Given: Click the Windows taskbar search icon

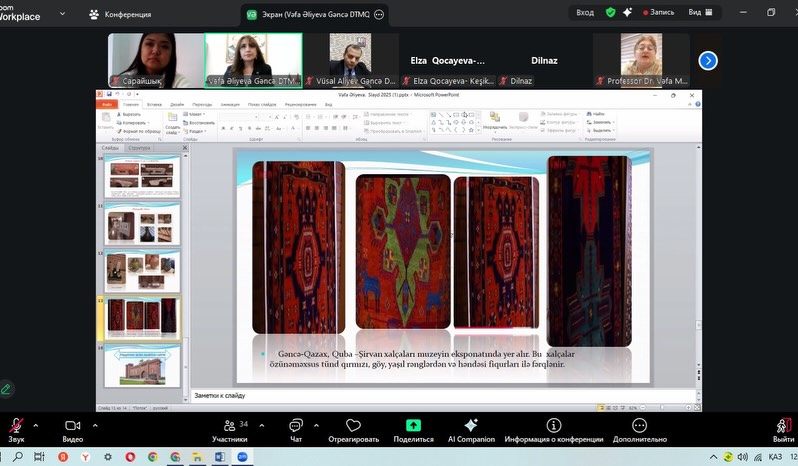Looking at the screenshot, I should coord(17,457).
